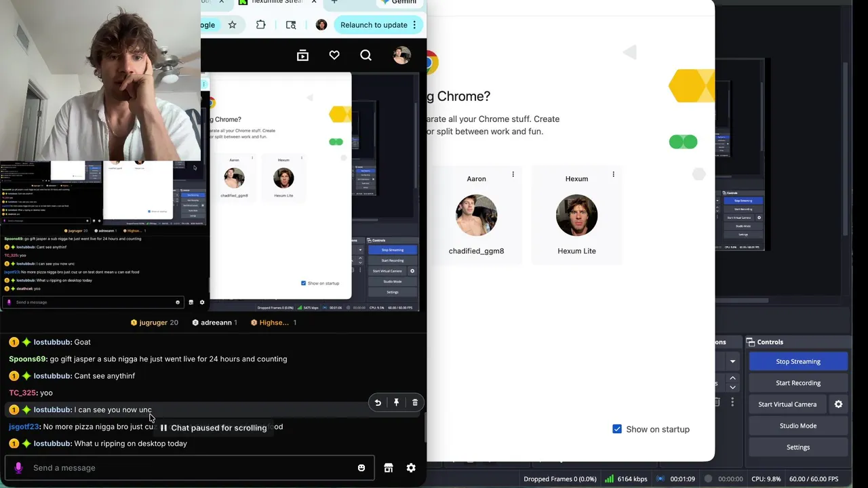Open a new tab with plus button
This screenshot has width=868, height=488.
pyautogui.click(x=334, y=2)
